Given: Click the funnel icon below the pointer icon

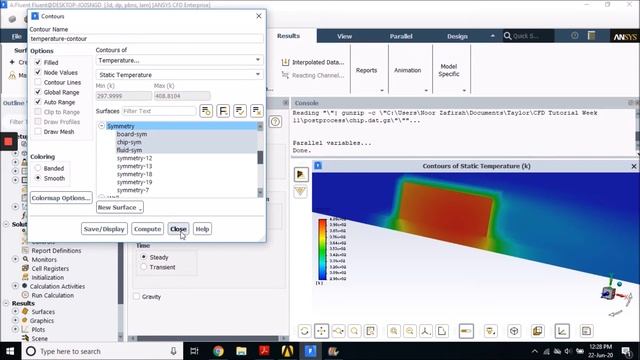Looking at the screenshot, I should click(300, 191).
